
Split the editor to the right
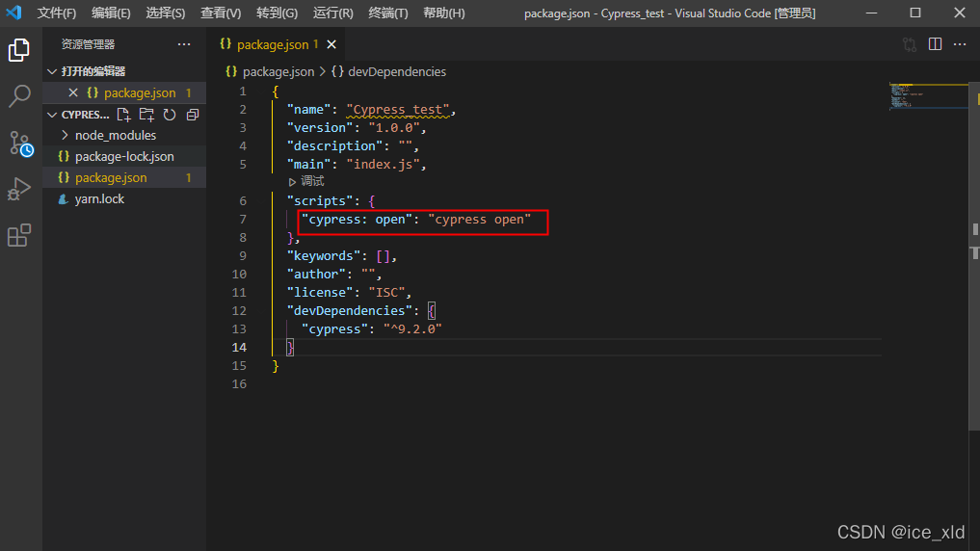(935, 44)
